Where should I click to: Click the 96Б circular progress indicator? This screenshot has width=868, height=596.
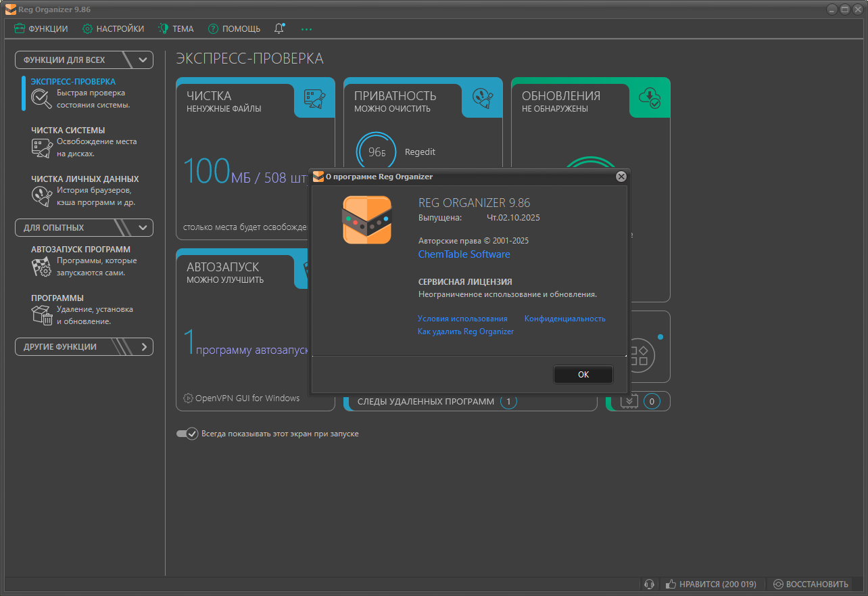tap(376, 152)
